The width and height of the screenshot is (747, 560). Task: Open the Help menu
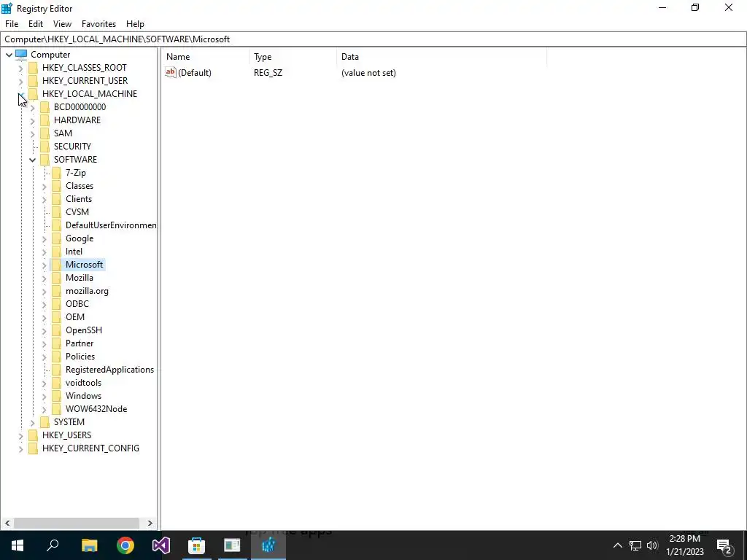(x=135, y=24)
